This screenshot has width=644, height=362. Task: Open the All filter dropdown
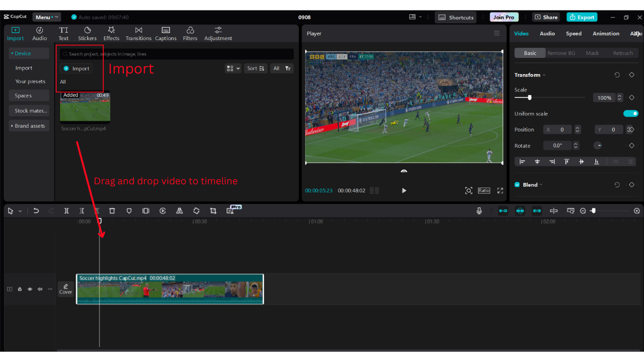click(x=282, y=68)
